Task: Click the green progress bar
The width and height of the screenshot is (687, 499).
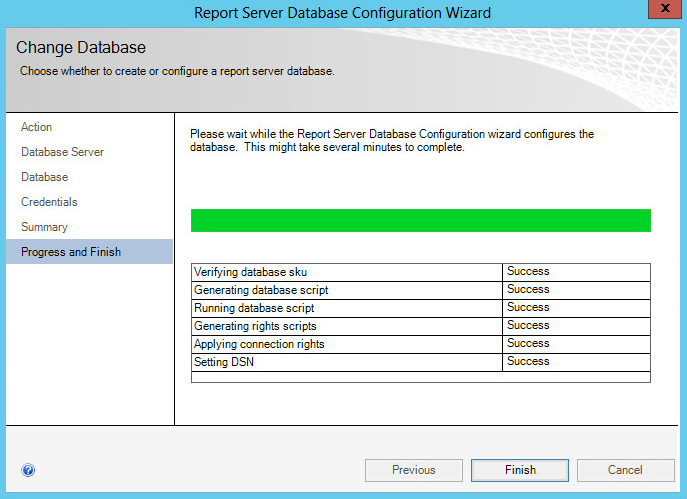Action: tap(421, 220)
